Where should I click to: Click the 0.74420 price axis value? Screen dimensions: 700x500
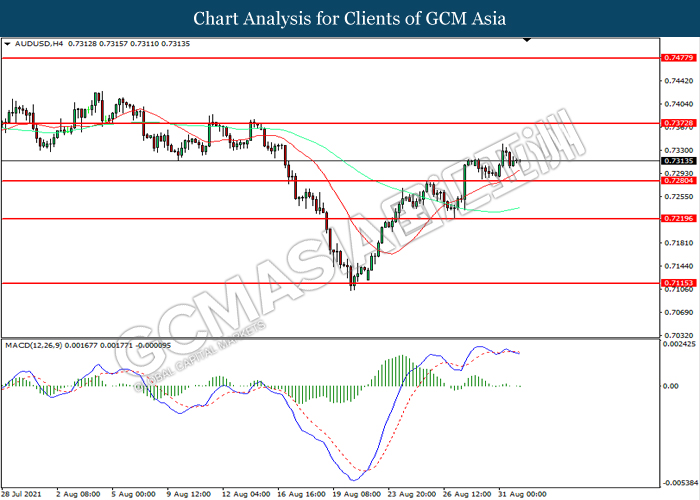[679, 81]
